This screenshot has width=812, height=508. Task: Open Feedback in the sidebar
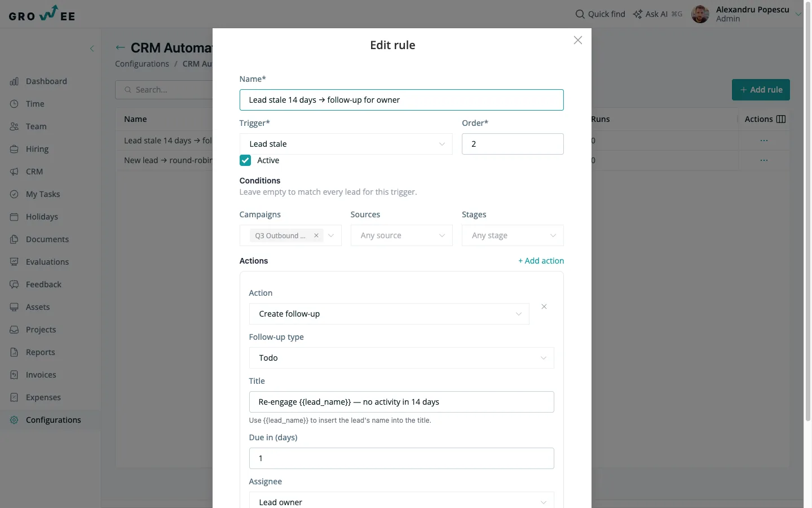(43, 284)
